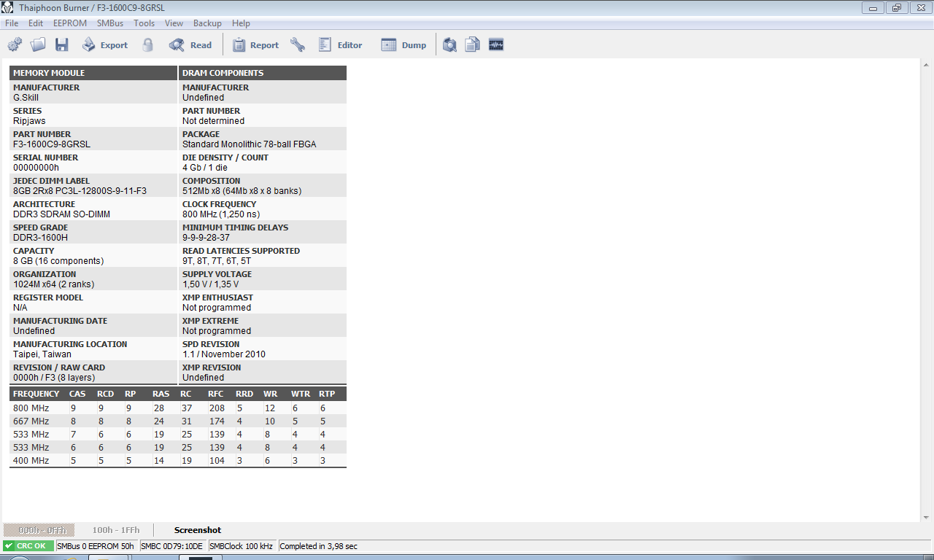Image resolution: width=934 pixels, height=560 pixels.
Task: Click RFC value 174 in timing table
Action: tap(217, 421)
